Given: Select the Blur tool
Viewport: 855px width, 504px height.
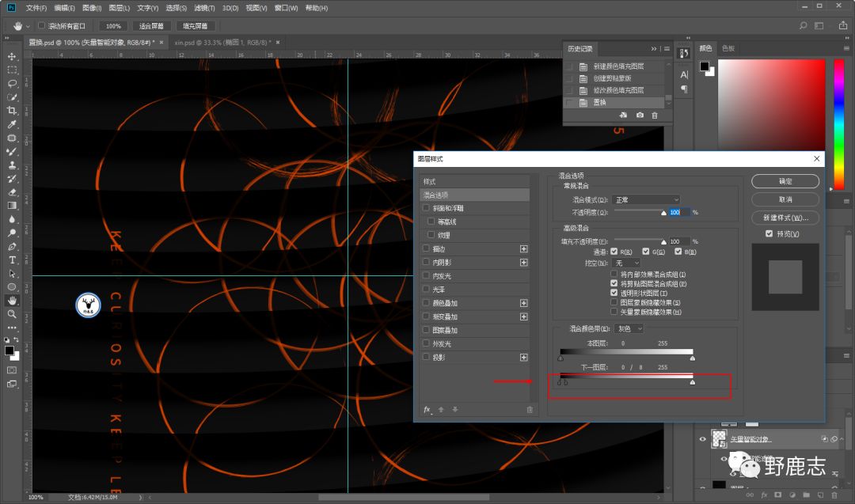Looking at the screenshot, I should click(11, 219).
